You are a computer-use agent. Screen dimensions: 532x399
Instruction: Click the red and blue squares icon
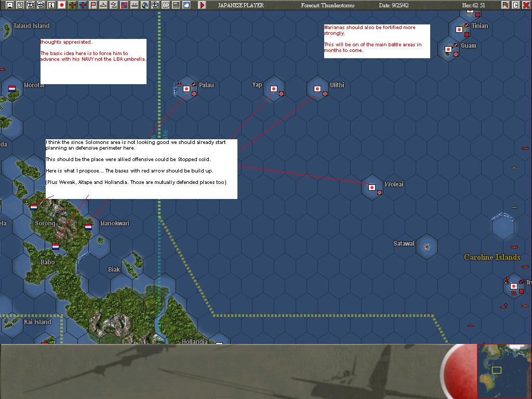pyautogui.click(x=124, y=5)
